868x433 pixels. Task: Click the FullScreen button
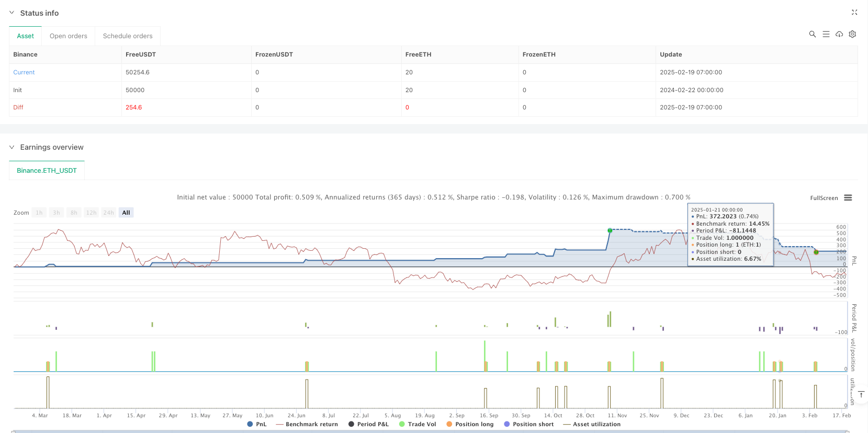coord(824,198)
